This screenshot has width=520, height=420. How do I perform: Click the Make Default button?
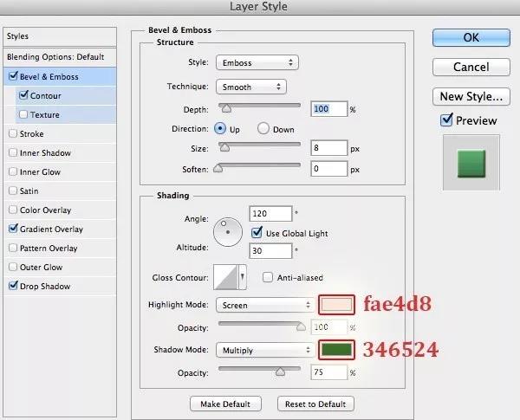(x=225, y=404)
